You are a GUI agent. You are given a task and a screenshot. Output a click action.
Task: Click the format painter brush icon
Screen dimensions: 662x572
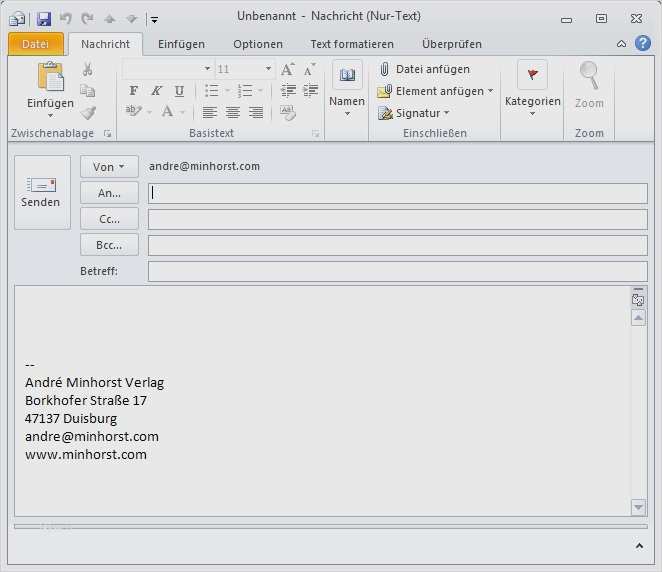(x=88, y=113)
